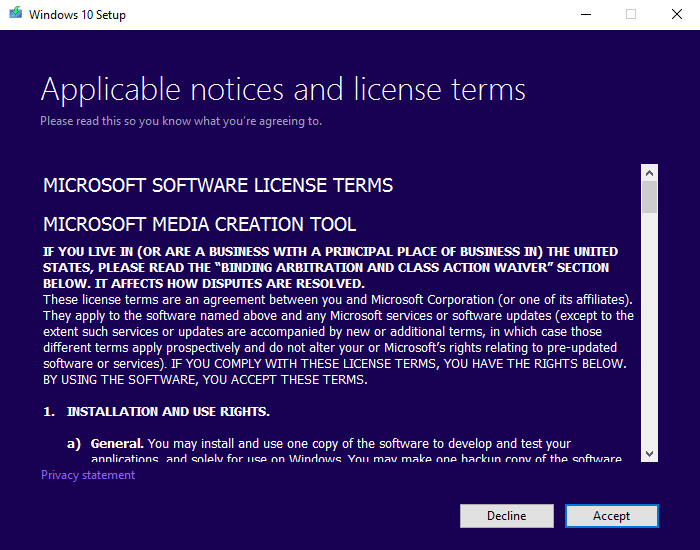Click the license scrollbar down arrow
Viewport: 700px width, 550px height.
[x=650, y=454]
